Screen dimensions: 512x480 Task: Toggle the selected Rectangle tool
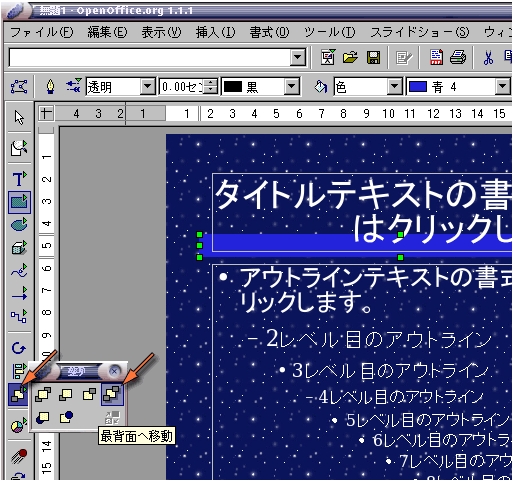point(19,202)
